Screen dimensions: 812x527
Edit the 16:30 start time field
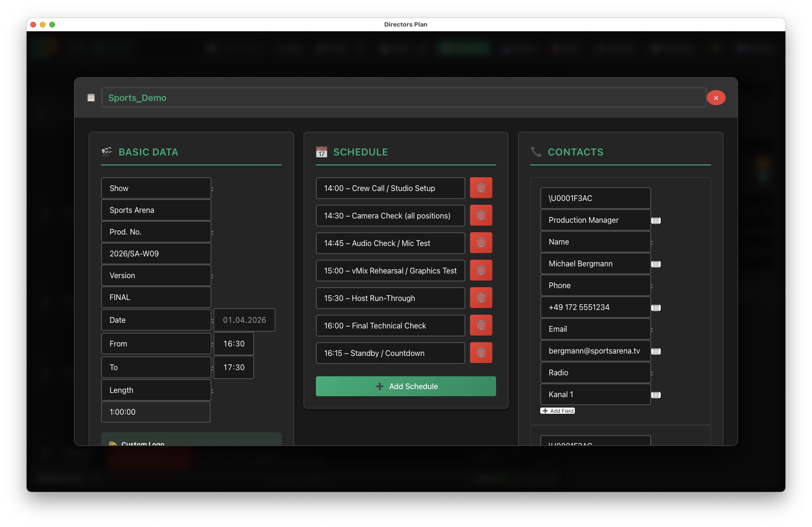coord(234,344)
